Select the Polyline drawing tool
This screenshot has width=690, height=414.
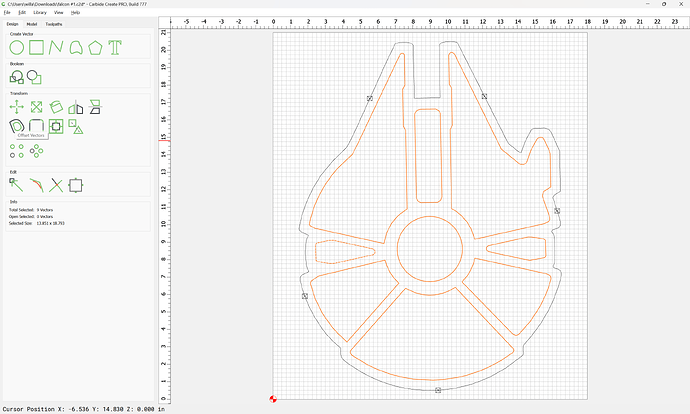[x=56, y=48]
